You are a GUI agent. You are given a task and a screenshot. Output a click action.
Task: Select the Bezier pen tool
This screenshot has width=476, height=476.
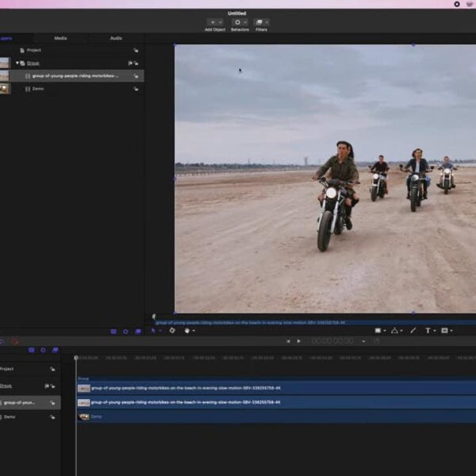tap(394, 330)
